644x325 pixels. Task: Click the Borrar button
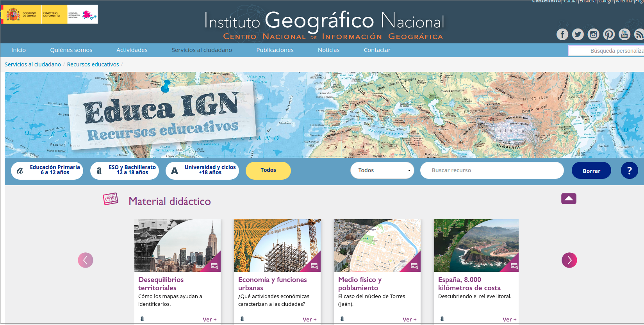point(591,171)
